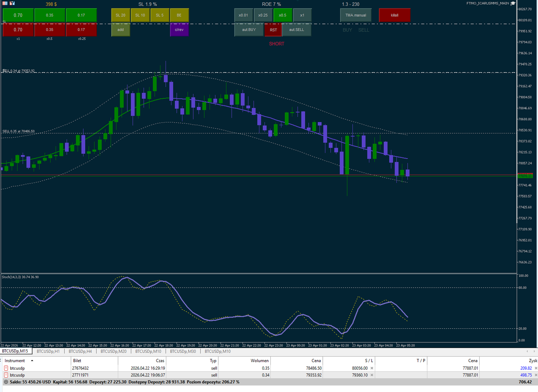Enable aut SELL automation
The image size is (538, 392).
tap(296, 30)
